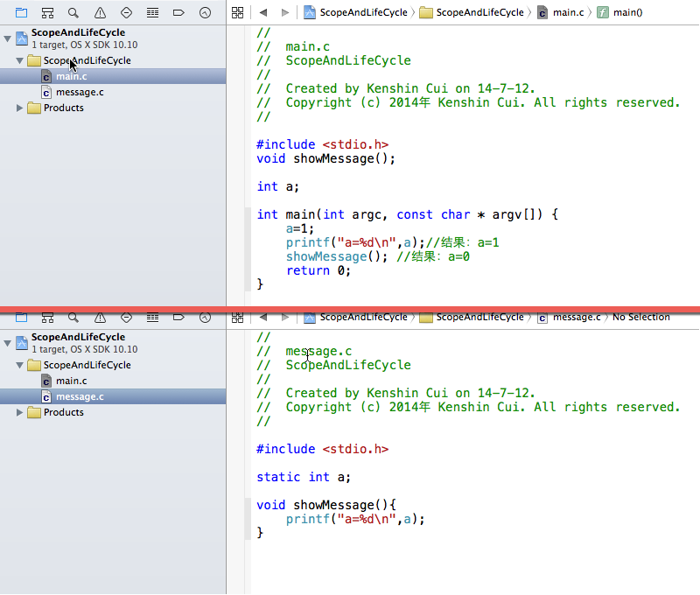Click No Selection breadcrumb above message.c
This screenshot has height=595, width=700.
pos(641,318)
